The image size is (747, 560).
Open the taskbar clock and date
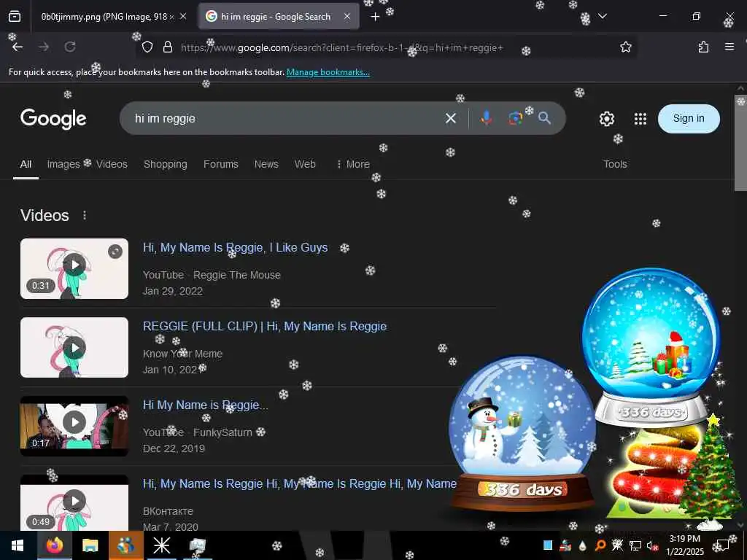point(684,545)
